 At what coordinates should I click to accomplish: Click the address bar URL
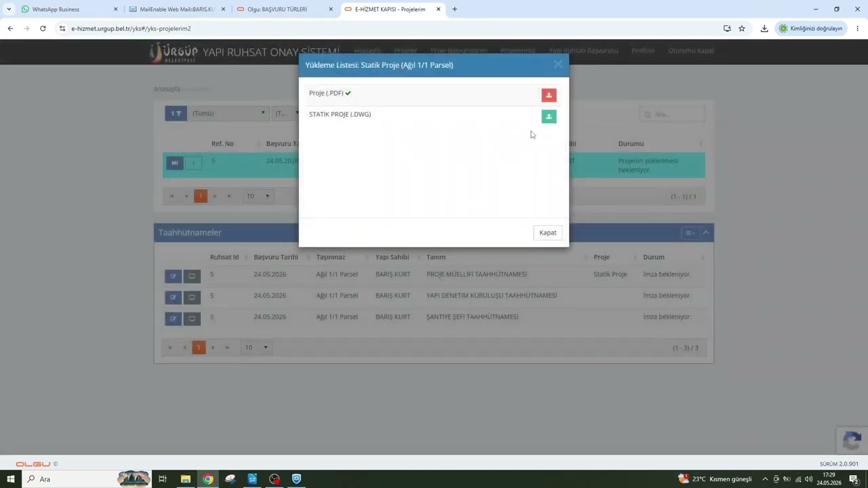131,28
